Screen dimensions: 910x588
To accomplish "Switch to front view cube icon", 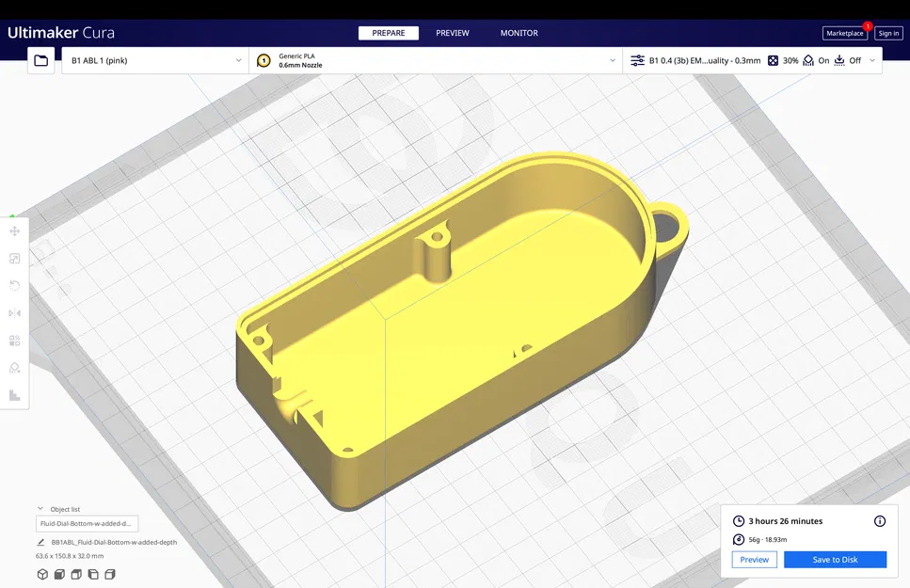I will (59, 574).
